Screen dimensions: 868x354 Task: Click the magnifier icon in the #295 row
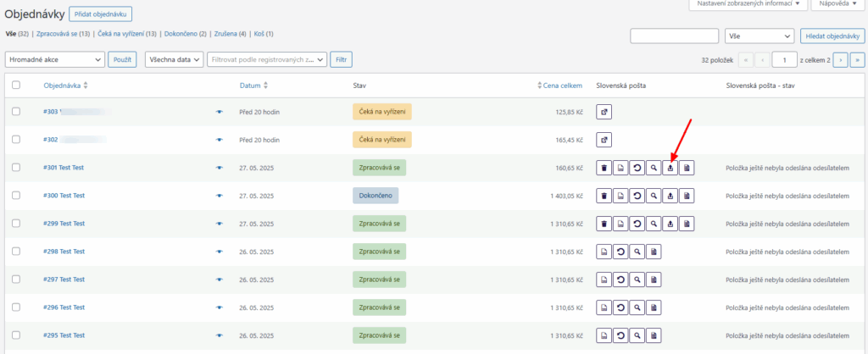(x=637, y=335)
